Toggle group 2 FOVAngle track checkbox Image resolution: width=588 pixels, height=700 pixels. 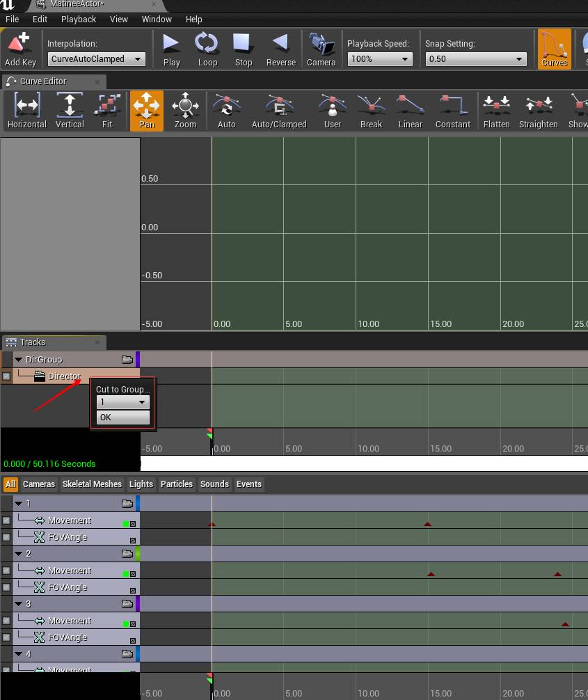(x=6, y=587)
